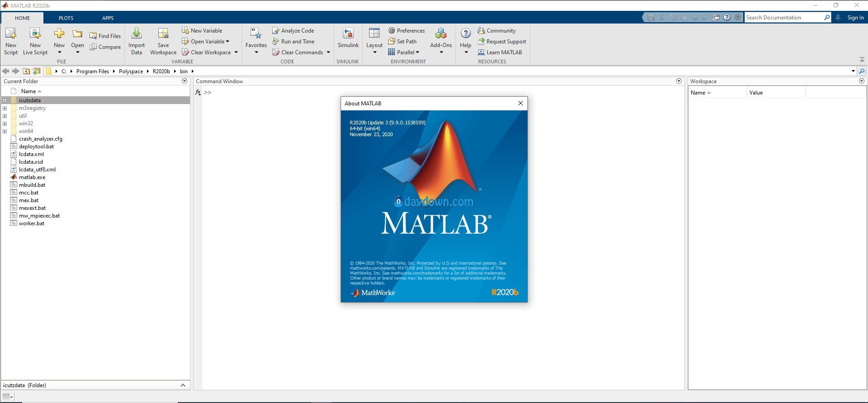Run Analyze Code
The image size is (868, 403).
[293, 30]
